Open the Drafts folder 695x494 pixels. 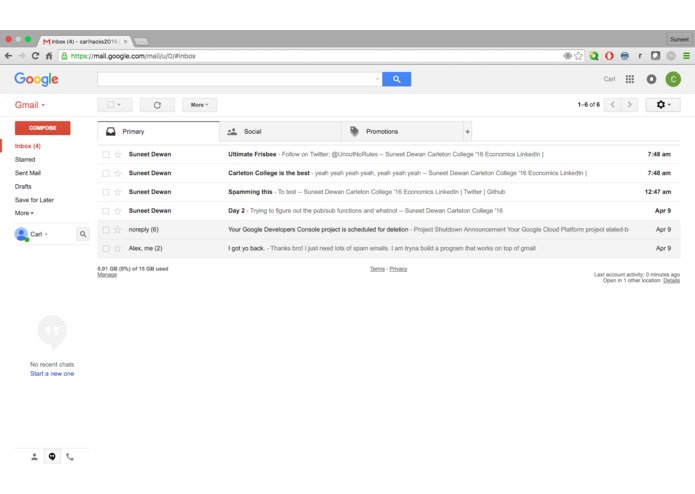click(23, 187)
